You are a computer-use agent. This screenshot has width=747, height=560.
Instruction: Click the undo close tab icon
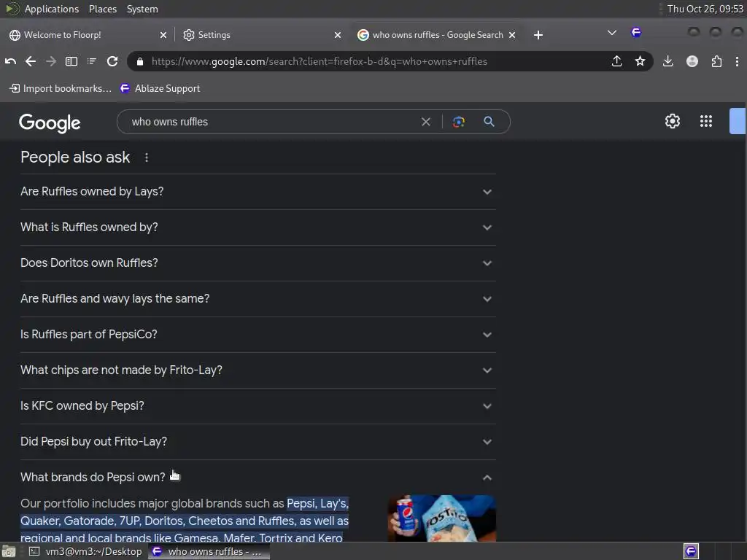click(x=10, y=61)
